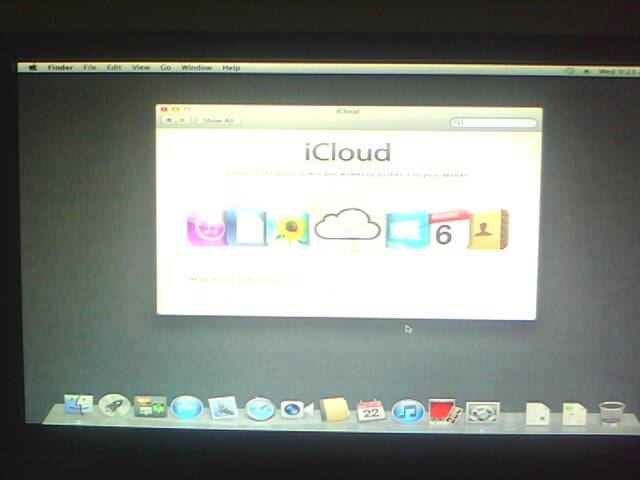Click the Photo Stream sunflower icon

pyautogui.click(x=291, y=230)
